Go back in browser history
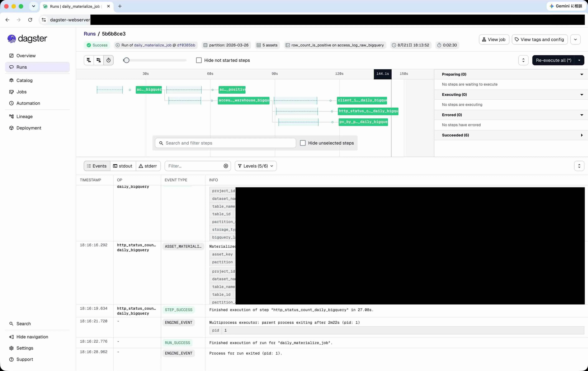Viewport: 588px width, 371px height. coord(7,20)
